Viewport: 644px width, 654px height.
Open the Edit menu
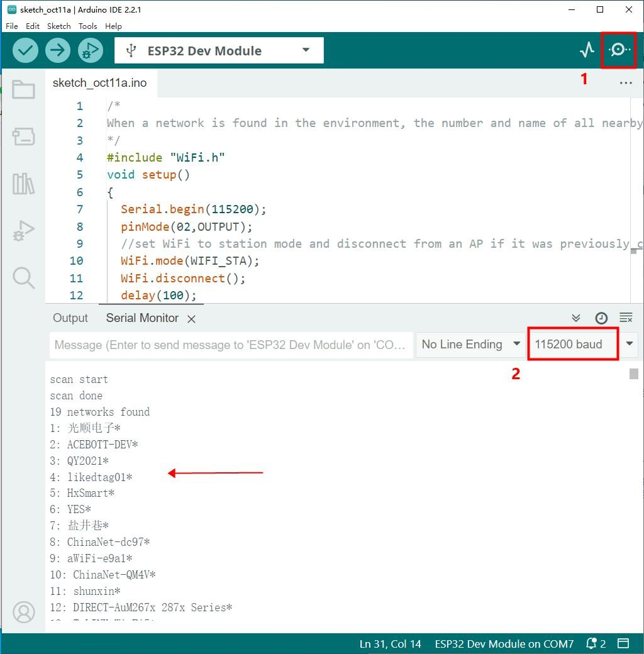pos(33,26)
